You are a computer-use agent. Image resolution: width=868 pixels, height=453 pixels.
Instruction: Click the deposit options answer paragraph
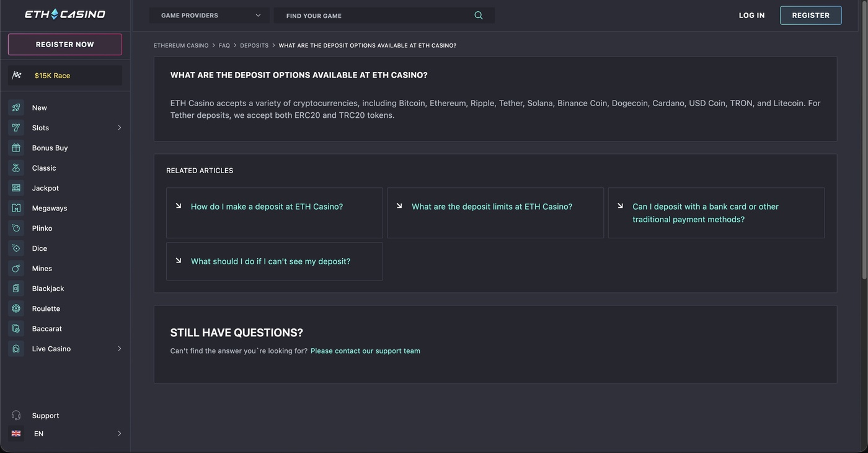point(495,109)
